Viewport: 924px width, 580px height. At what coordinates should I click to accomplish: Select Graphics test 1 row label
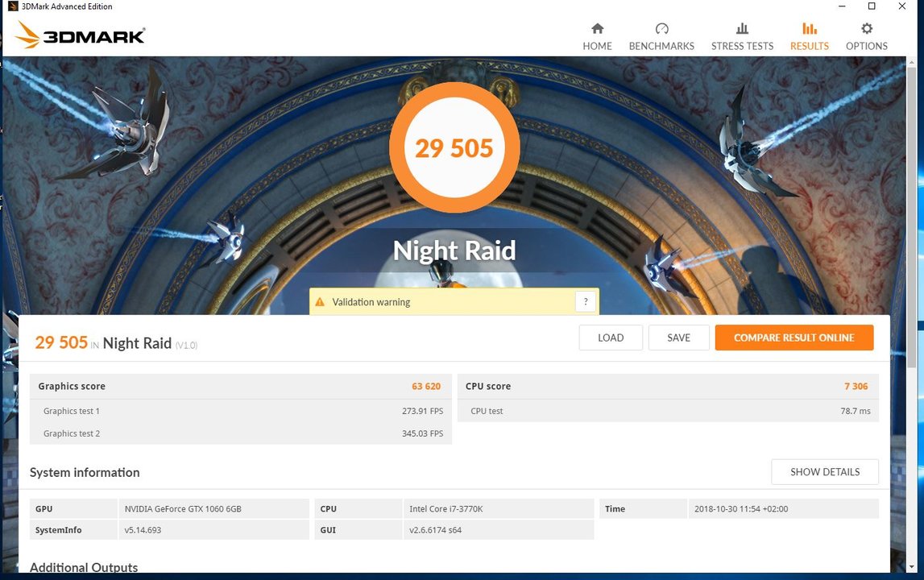[x=72, y=412]
